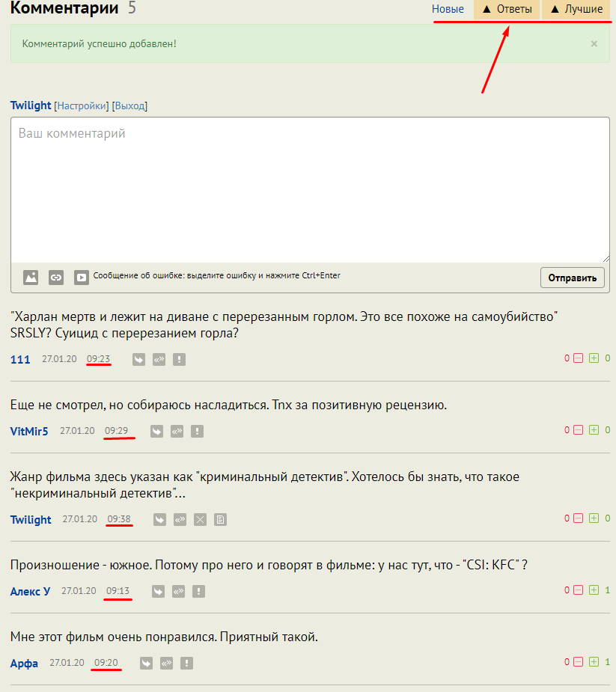Downvote the comment by Арфа
Screen dimensions: 616x692
tap(578, 662)
